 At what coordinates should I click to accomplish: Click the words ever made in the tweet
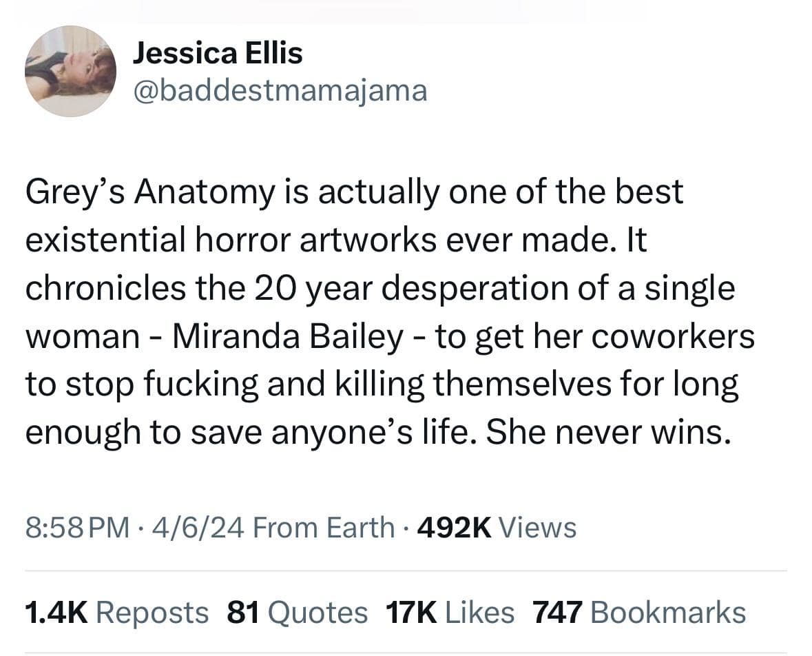pyautogui.click(x=541, y=240)
